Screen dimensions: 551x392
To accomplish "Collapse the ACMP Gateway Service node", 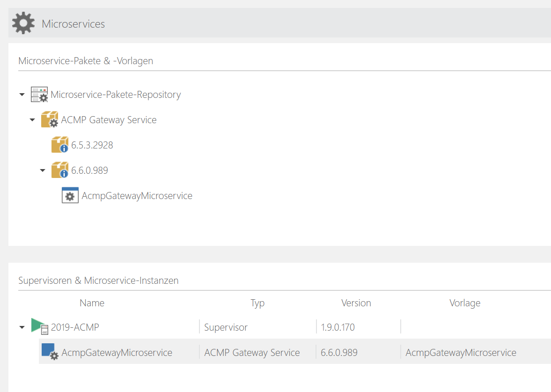I will [x=32, y=120].
